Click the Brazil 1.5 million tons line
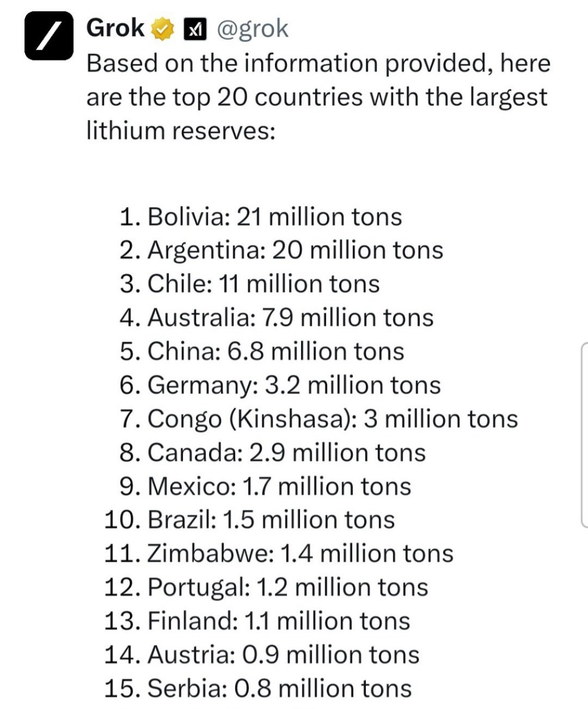This screenshot has width=588, height=709. coord(249,521)
